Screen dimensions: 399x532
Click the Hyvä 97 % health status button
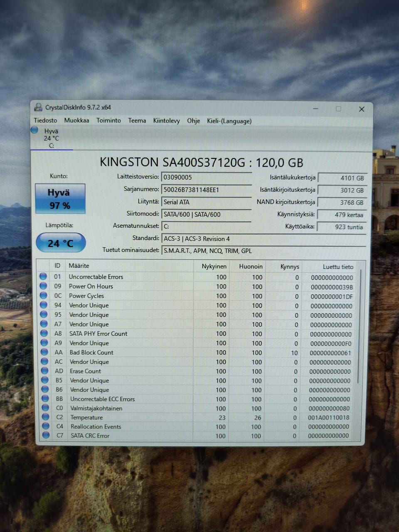click(x=60, y=199)
